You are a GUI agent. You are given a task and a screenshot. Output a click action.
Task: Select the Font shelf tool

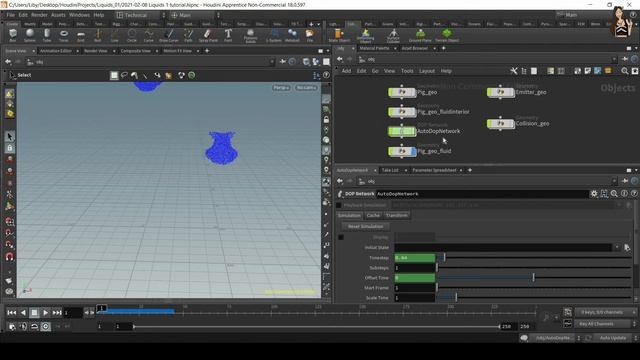click(x=228, y=35)
